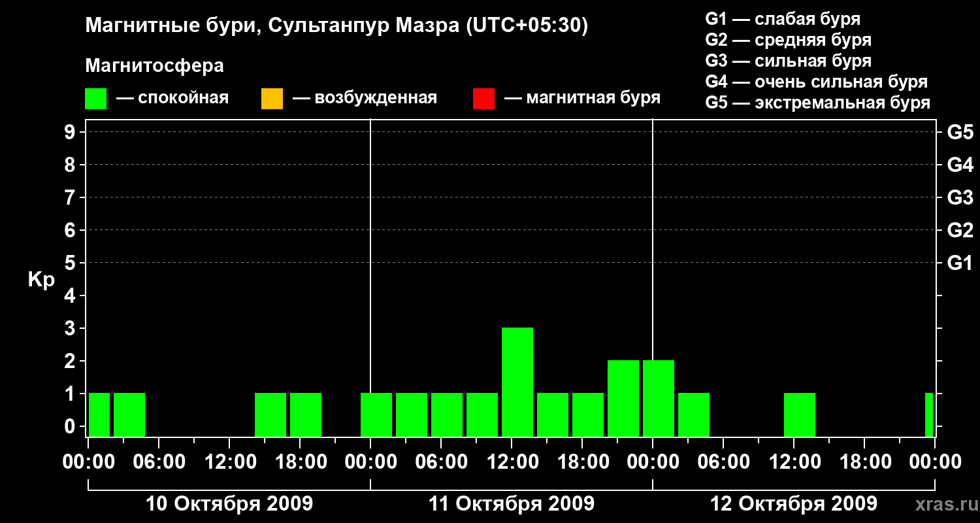Click the 18:00 label for 12 Октября

(x=864, y=462)
